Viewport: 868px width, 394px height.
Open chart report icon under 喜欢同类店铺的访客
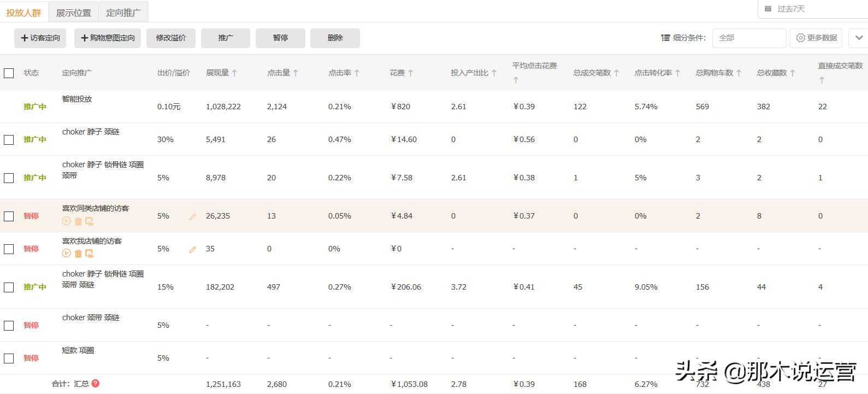89,221
